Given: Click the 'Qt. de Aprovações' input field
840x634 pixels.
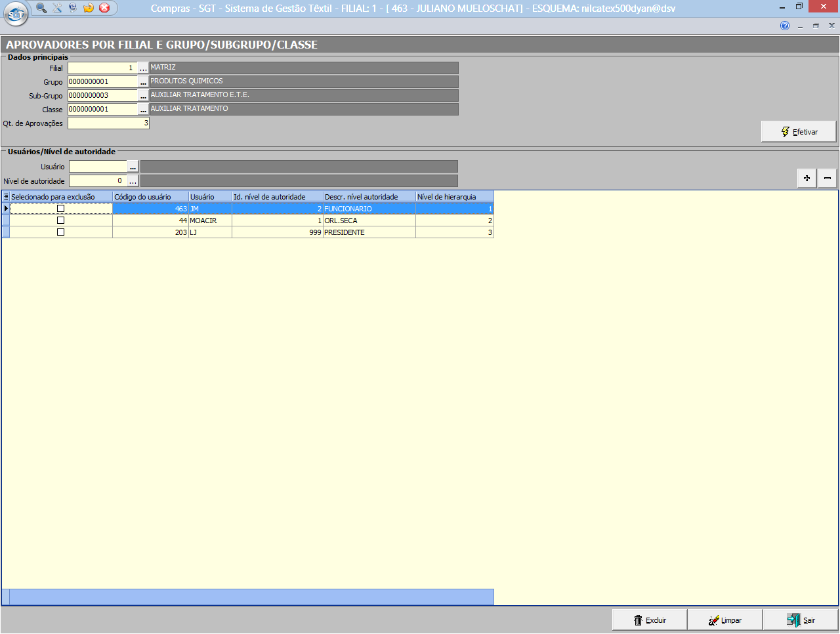Looking at the screenshot, I should coord(108,123).
